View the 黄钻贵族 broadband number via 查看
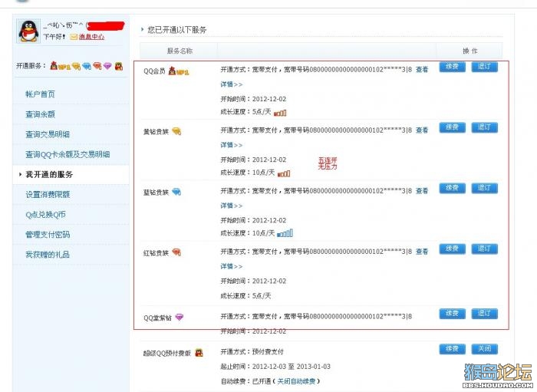Image resolution: width=537 pixels, height=392 pixels. 422,130
